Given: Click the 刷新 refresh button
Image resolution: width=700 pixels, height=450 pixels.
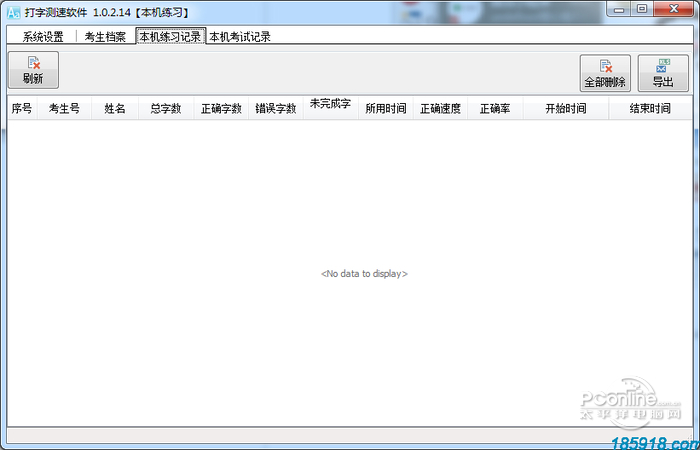Looking at the screenshot, I should 33,70.
